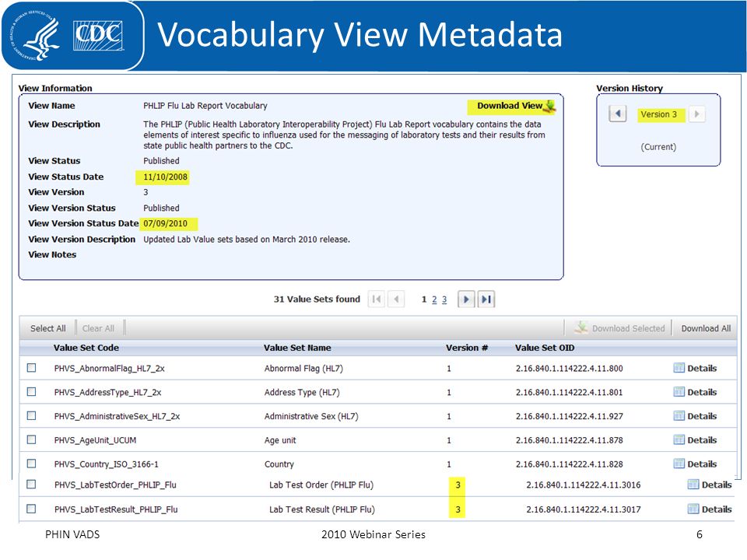Image resolution: width=747 pixels, height=560 pixels.
Task: Click the next version arrow in Version History
Action: pos(696,114)
